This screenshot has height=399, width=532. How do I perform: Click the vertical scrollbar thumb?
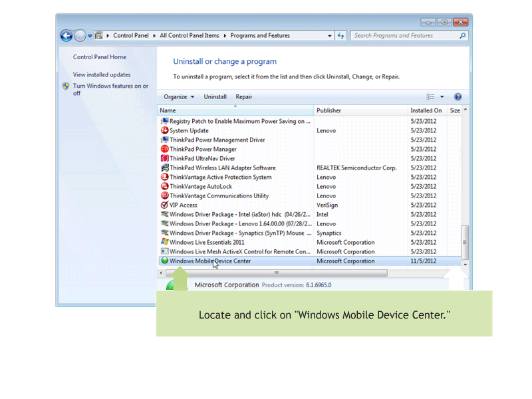[465, 242]
